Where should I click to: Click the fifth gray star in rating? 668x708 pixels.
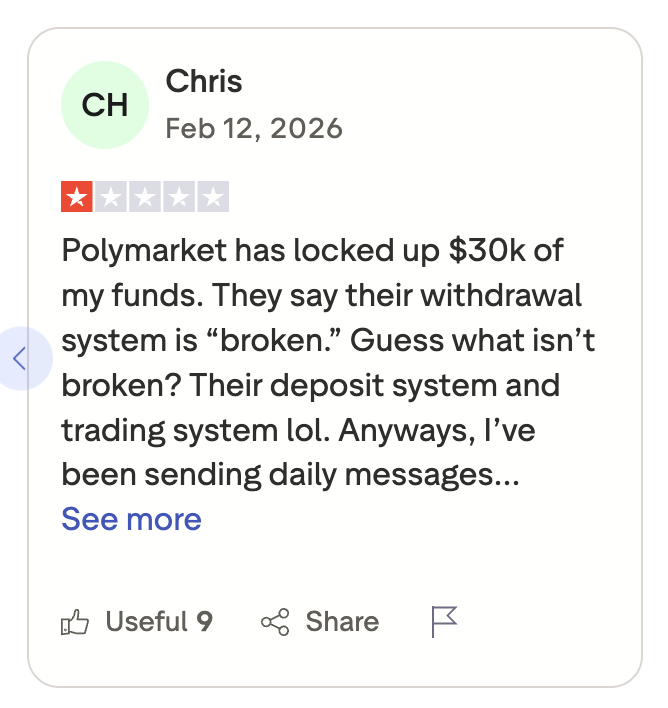tap(213, 197)
